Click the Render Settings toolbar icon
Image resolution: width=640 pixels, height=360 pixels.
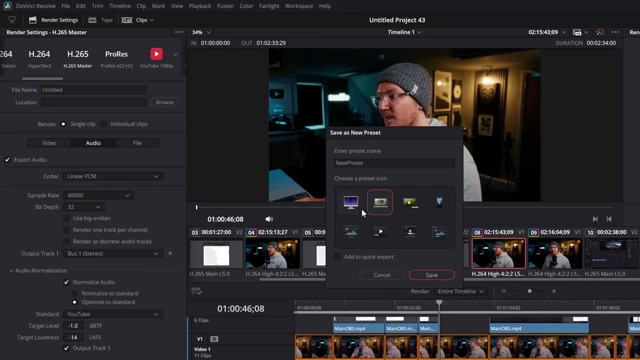(33, 20)
